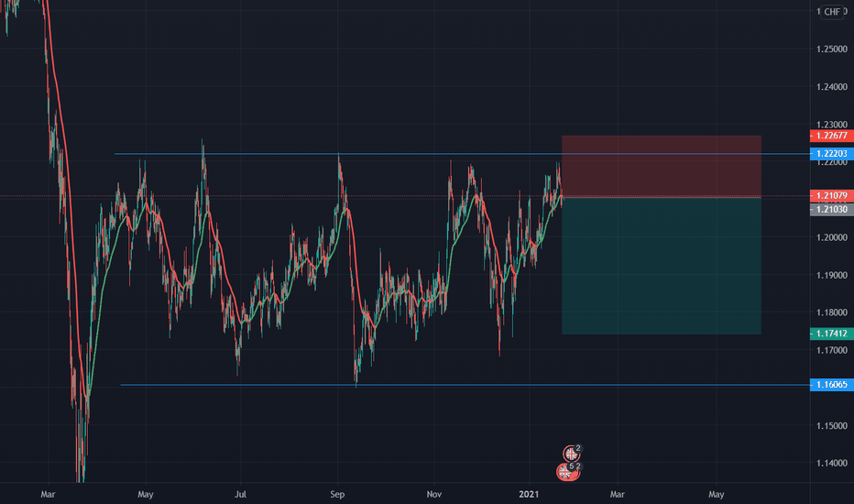Select the lower blue support line at 1.16065

pos(465,385)
